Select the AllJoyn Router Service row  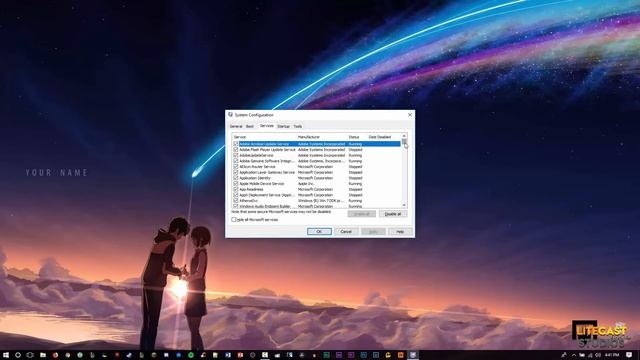pos(317,167)
